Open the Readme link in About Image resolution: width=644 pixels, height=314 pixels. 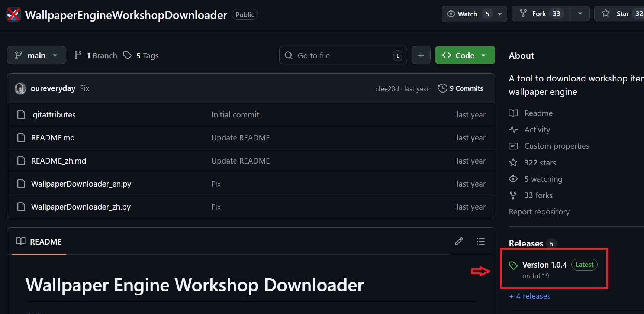coord(531,113)
